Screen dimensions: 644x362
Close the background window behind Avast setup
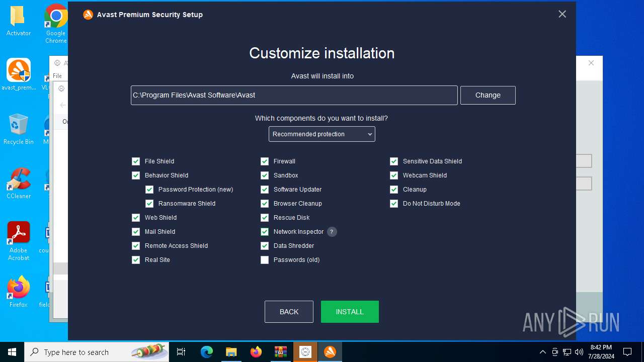point(591,63)
